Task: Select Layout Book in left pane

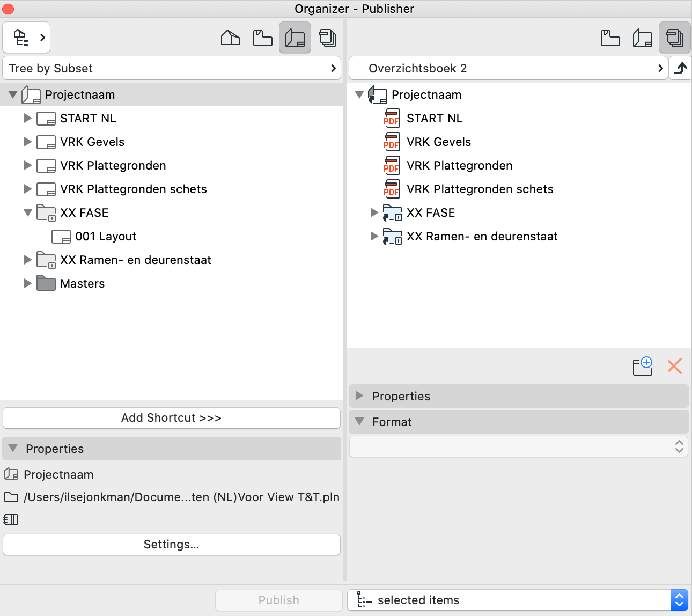Action: (295, 38)
